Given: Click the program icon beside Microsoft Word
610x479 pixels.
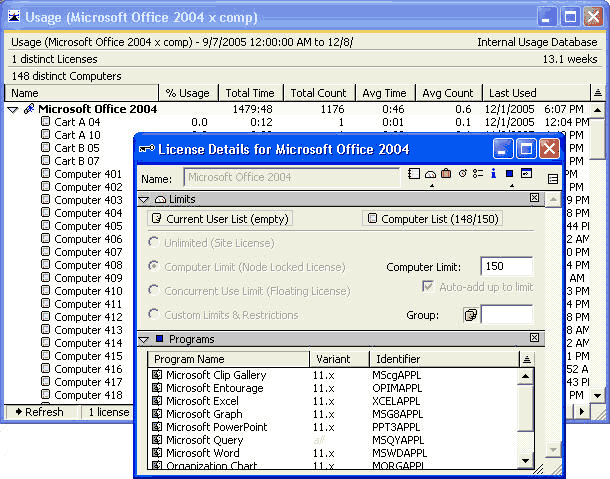Looking at the screenshot, I should coord(157,453).
